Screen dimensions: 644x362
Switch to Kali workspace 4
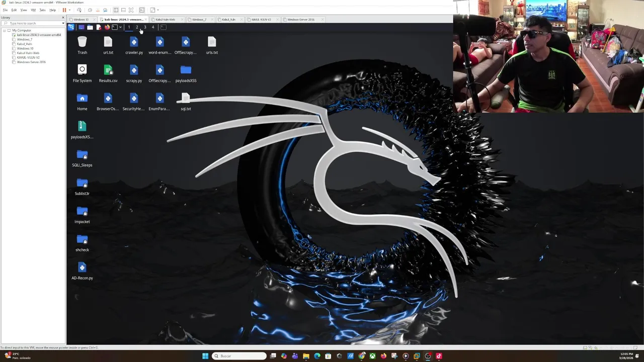tap(153, 27)
